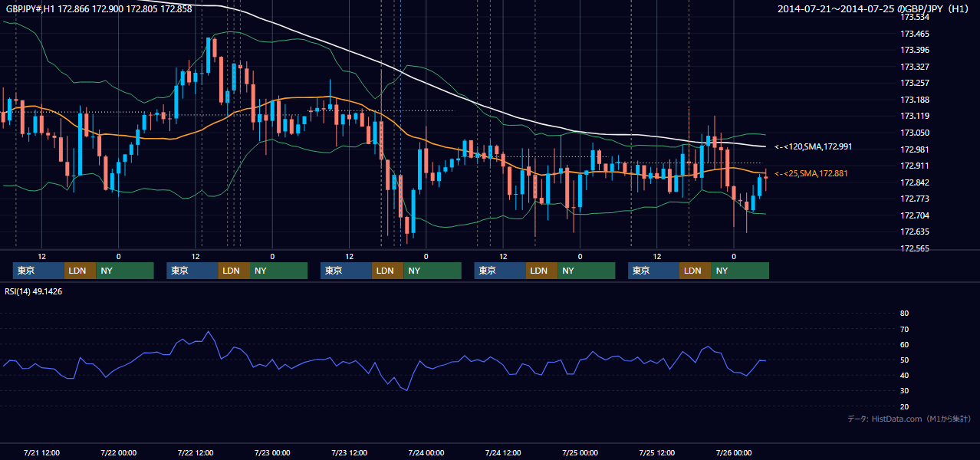Select time axis label 7/23 12:00

pos(350,452)
